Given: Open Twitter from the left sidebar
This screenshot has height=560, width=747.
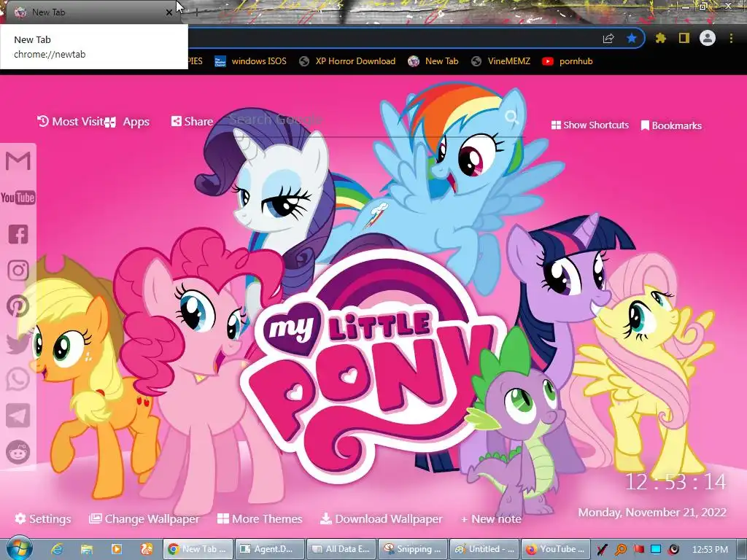Looking at the screenshot, I should 18,343.
